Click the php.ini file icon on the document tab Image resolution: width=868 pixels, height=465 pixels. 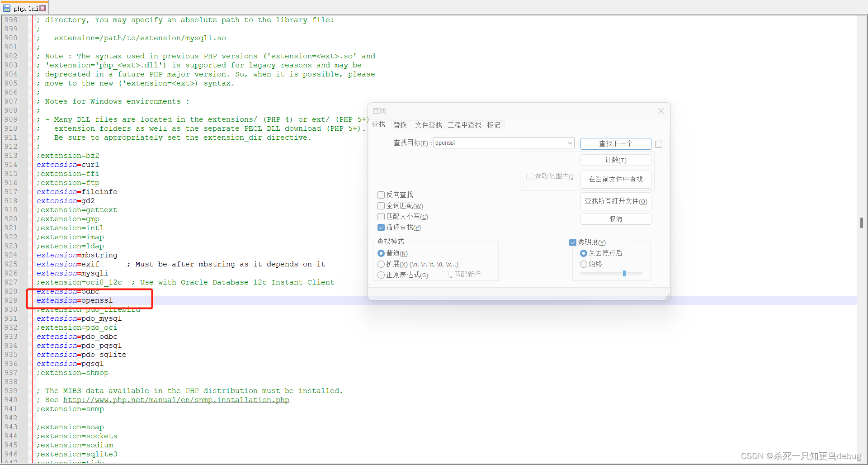tap(6, 7)
